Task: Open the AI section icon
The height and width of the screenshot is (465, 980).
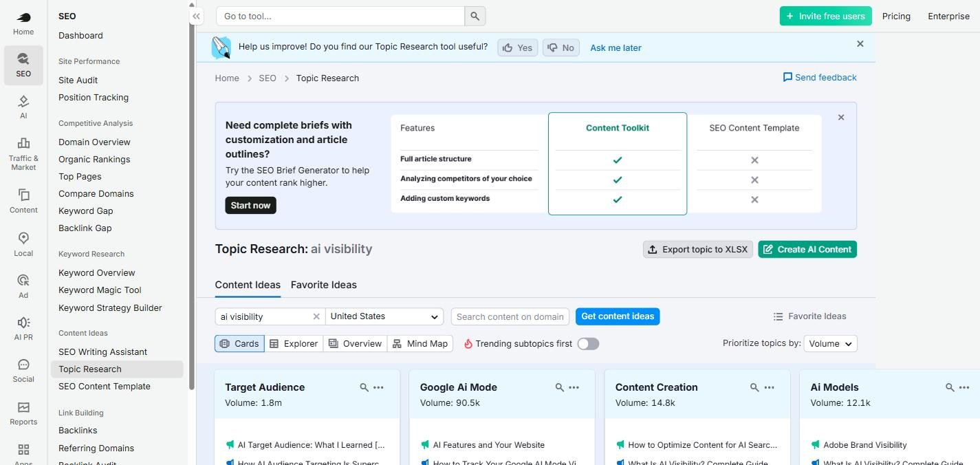Action: click(23, 107)
